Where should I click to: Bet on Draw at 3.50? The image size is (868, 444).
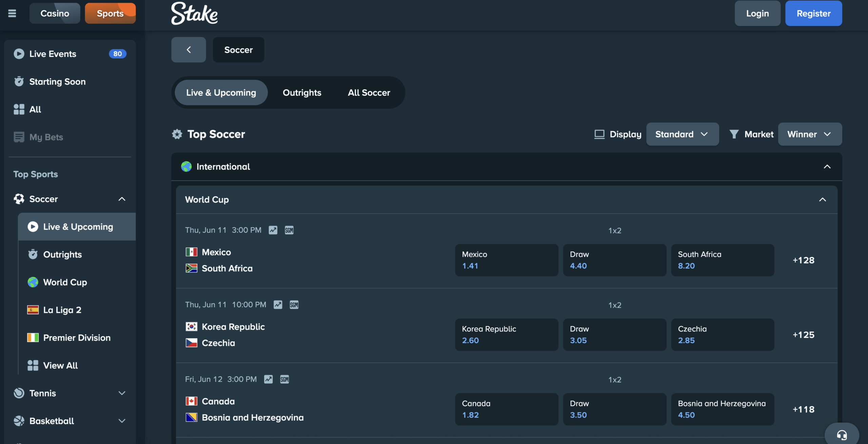point(614,409)
